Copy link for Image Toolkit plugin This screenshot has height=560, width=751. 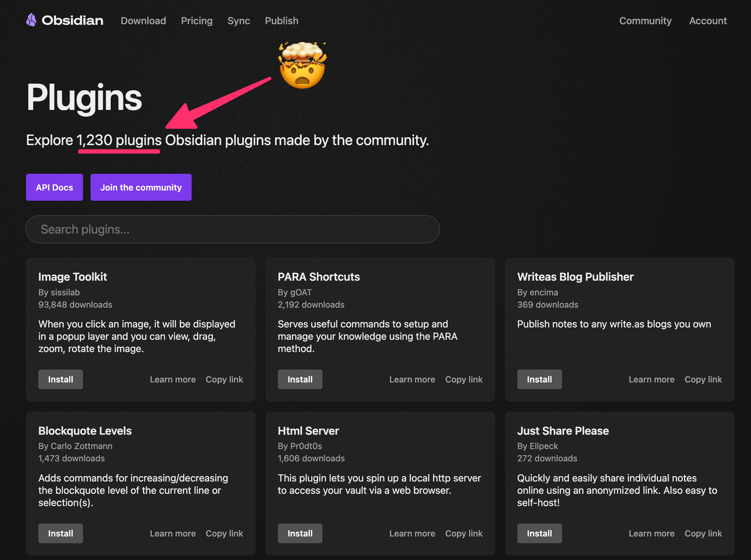pos(224,379)
